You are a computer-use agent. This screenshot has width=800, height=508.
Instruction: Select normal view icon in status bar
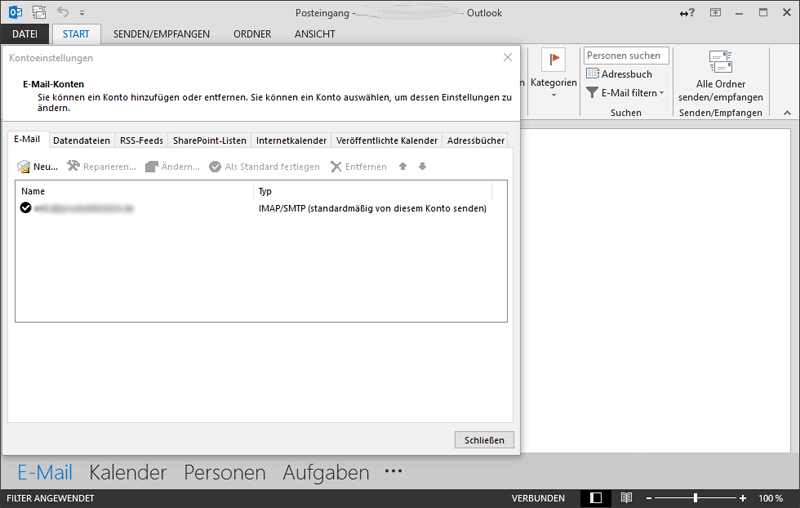pos(596,497)
